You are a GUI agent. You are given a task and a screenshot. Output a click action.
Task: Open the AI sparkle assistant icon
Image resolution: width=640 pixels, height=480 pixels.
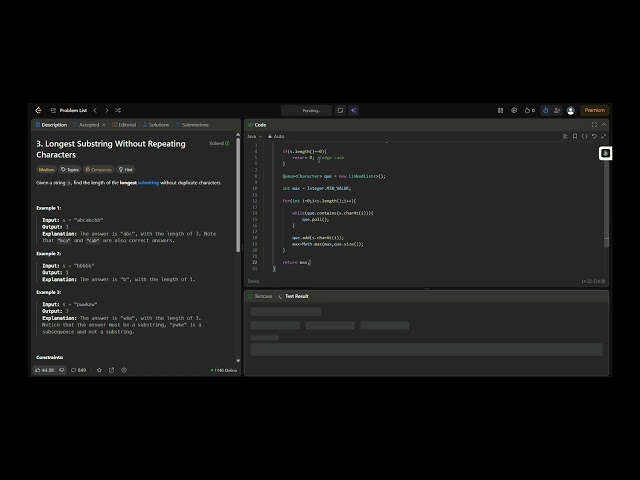pos(353,111)
